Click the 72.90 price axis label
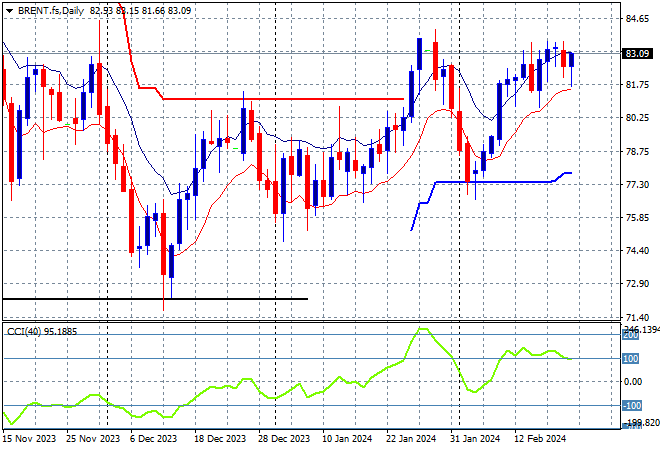This screenshot has height=450, width=660. coord(636,284)
